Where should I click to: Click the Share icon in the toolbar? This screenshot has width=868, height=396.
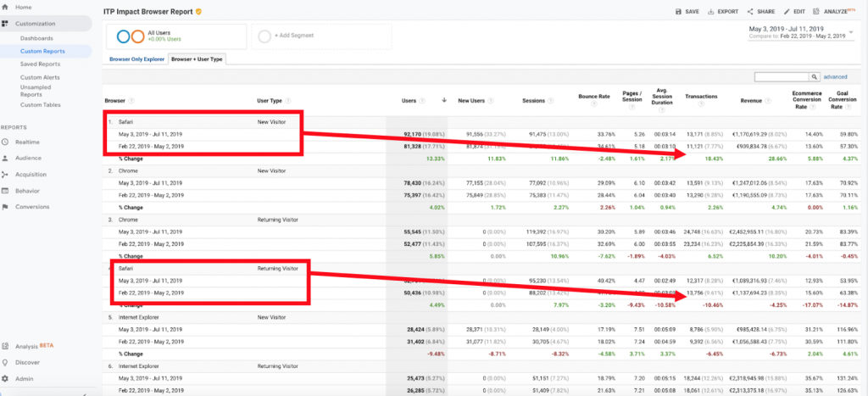751,12
